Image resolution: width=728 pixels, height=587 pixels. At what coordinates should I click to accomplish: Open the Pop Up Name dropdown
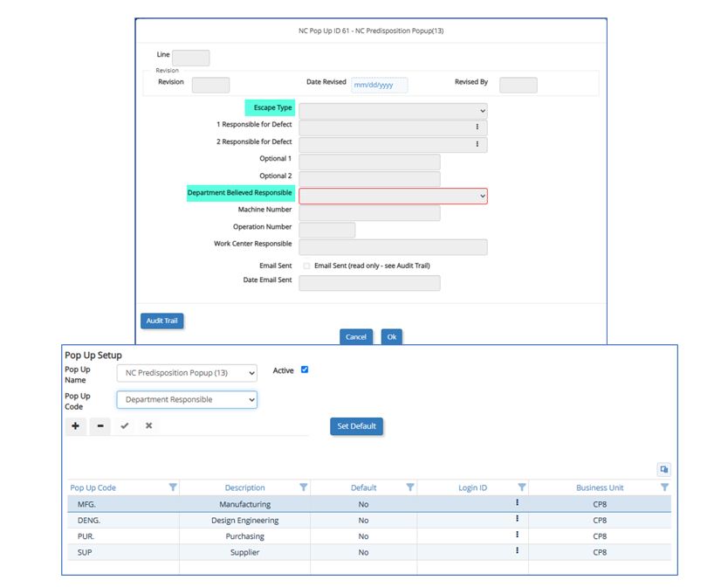coord(187,373)
